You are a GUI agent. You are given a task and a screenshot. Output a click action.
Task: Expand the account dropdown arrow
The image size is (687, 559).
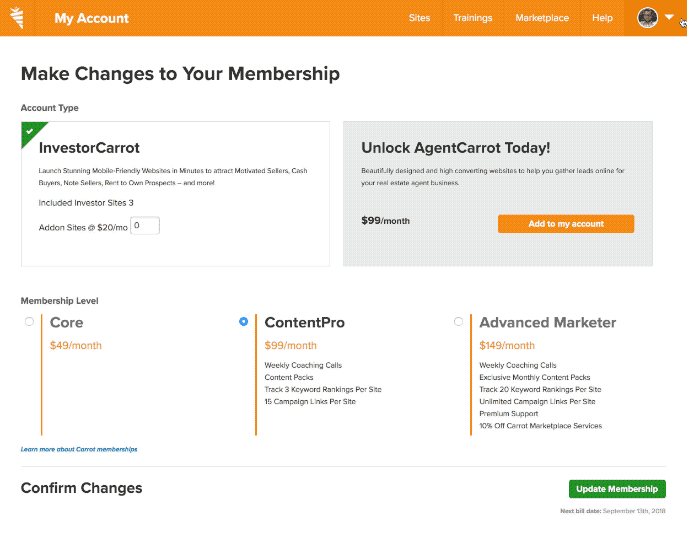pos(669,18)
